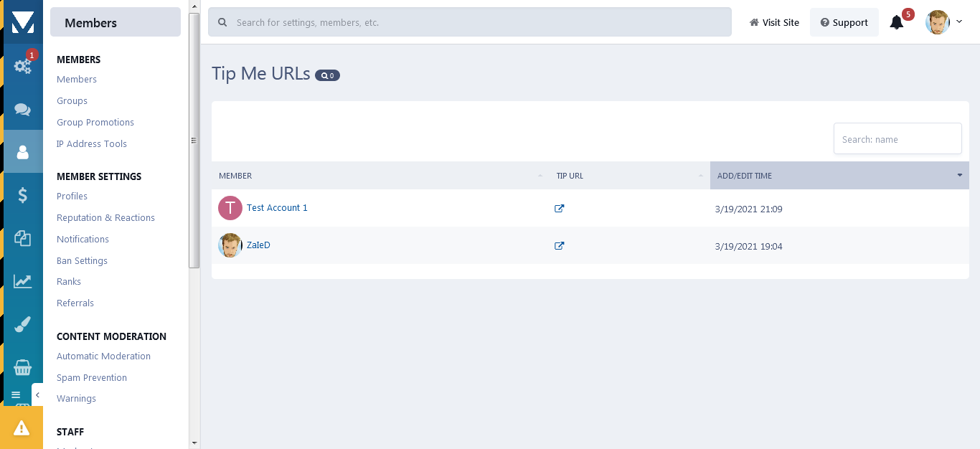Open tip URL link for Test Account 1

tap(560, 209)
